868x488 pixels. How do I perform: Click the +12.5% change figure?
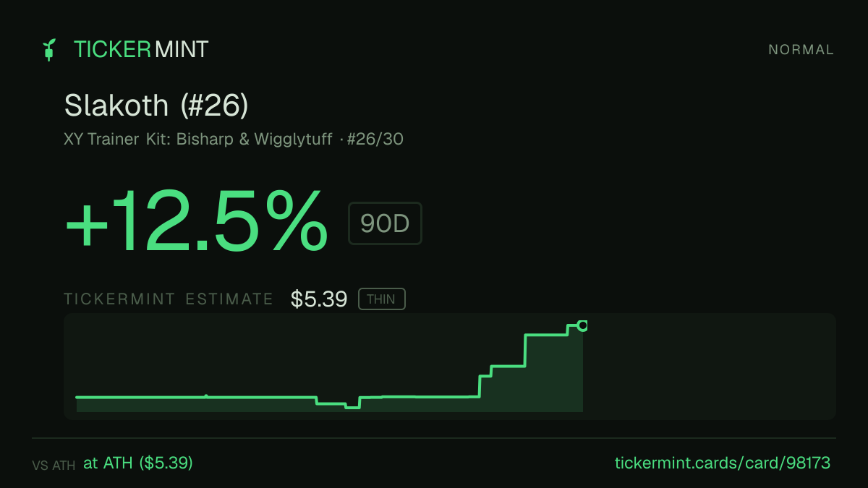[197, 221]
